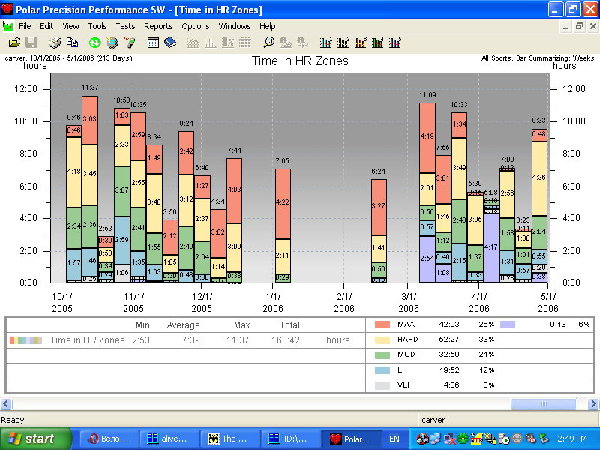600x450 pixels.
Task: Click the Polar logo icon beside File
Action: click(8, 24)
